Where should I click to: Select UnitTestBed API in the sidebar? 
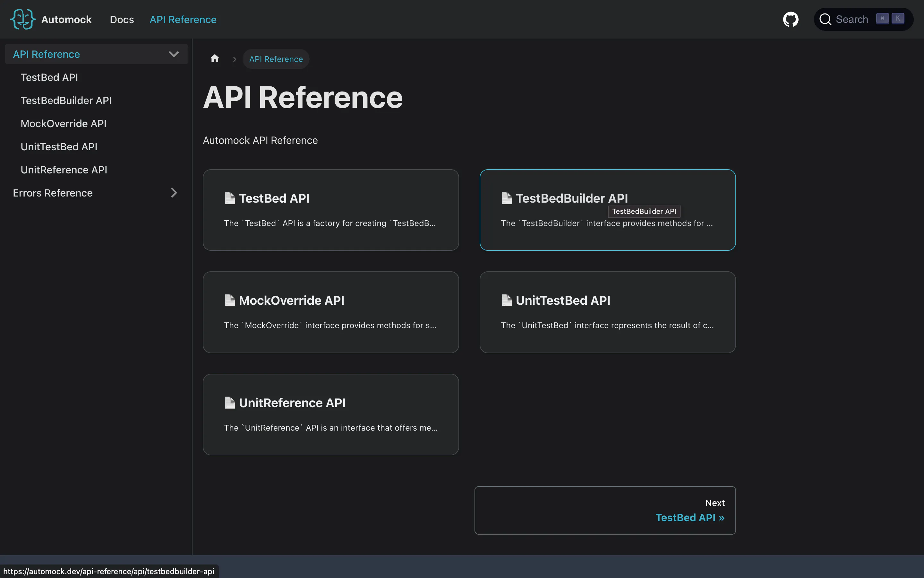click(x=59, y=146)
